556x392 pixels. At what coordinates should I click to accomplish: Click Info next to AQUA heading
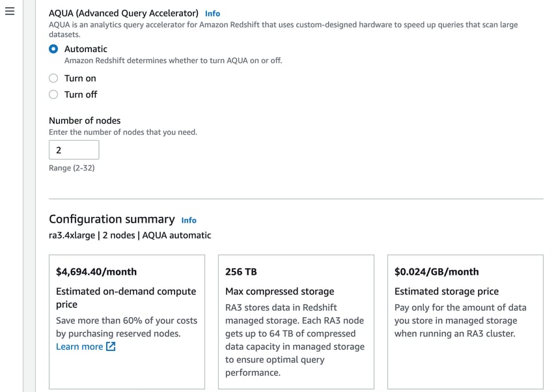(212, 13)
